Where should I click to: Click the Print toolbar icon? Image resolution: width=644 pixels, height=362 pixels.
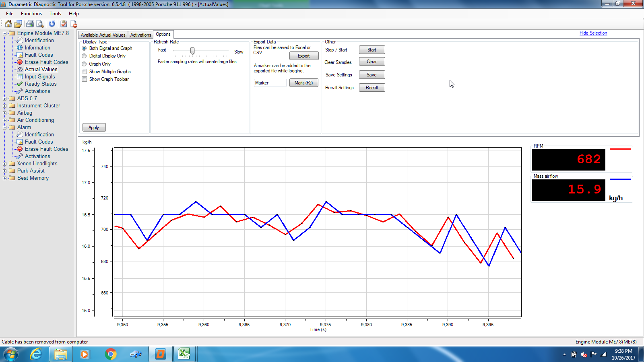[x=30, y=24]
